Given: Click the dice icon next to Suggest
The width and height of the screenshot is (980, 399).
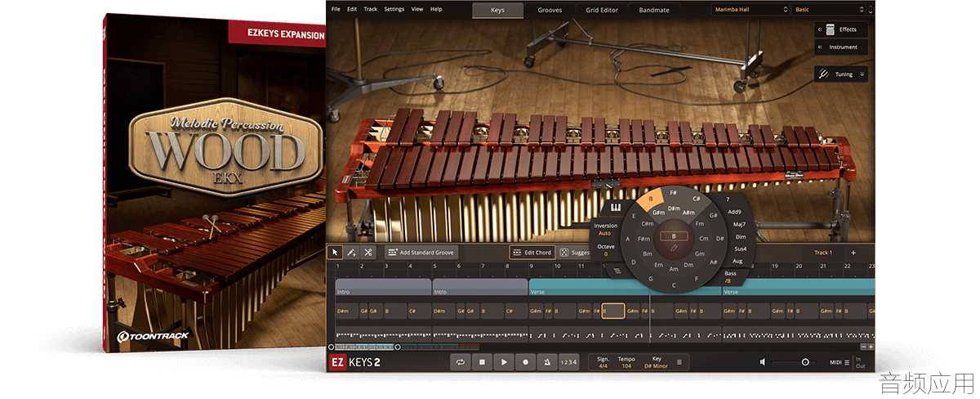Looking at the screenshot, I should click(563, 253).
